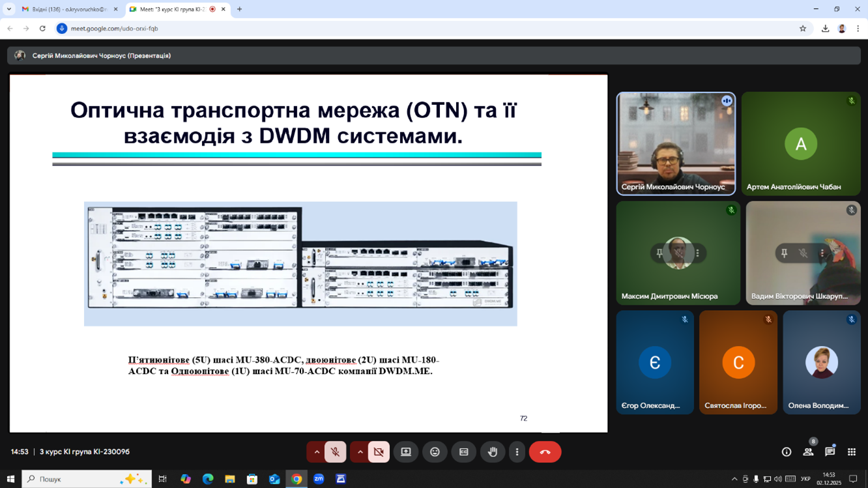Show the participants list

[808, 452]
